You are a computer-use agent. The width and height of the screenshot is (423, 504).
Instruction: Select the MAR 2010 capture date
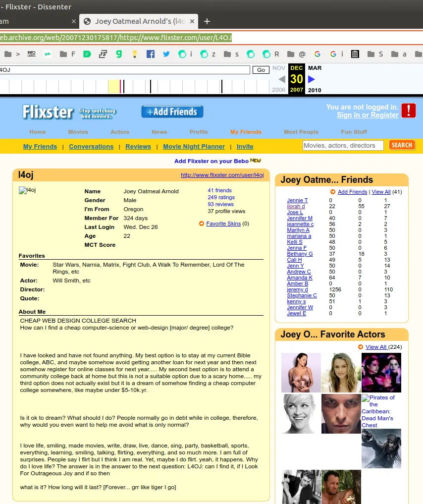315,79
